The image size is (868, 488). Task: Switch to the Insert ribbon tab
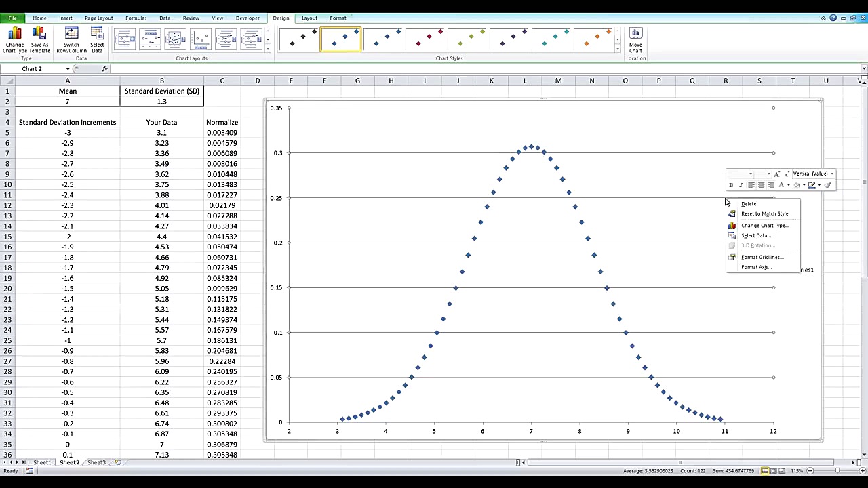[66, 18]
